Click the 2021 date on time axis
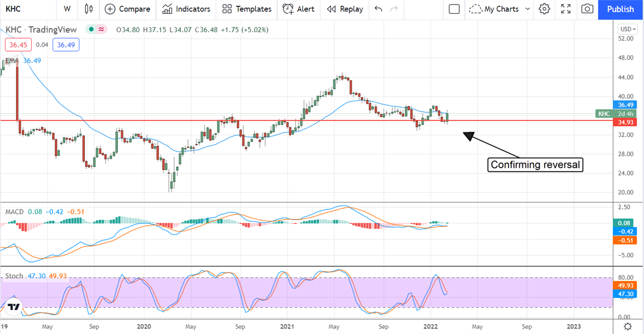The image size is (644, 334). [x=287, y=326]
